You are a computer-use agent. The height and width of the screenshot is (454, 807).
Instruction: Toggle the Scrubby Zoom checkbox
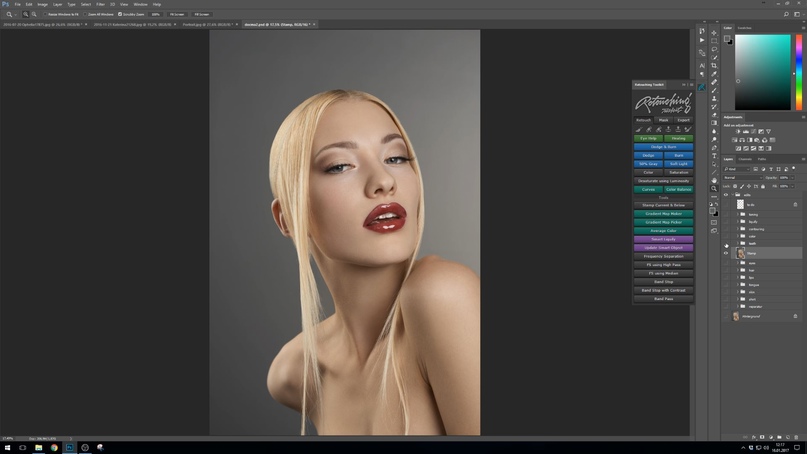click(120, 14)
